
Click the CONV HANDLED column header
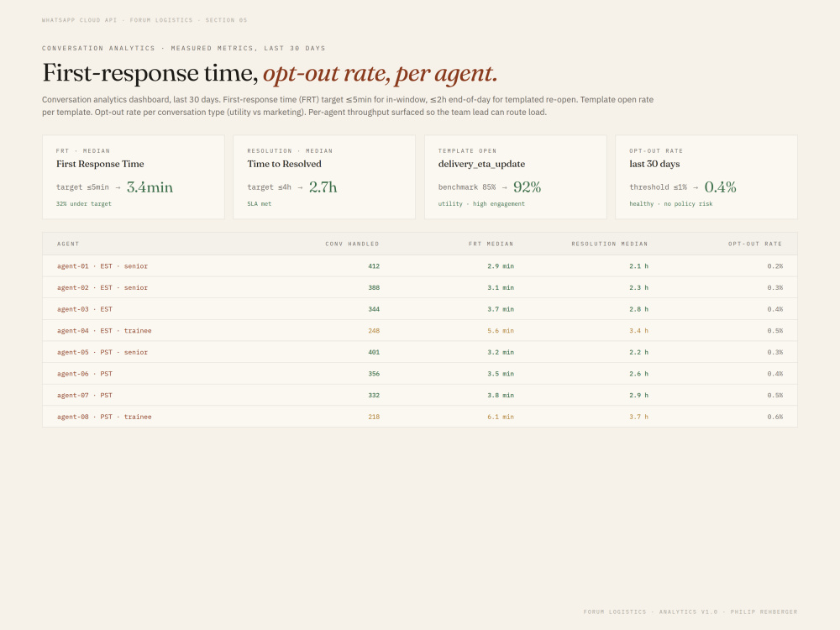pyautogui.click(x=352, y=244)
